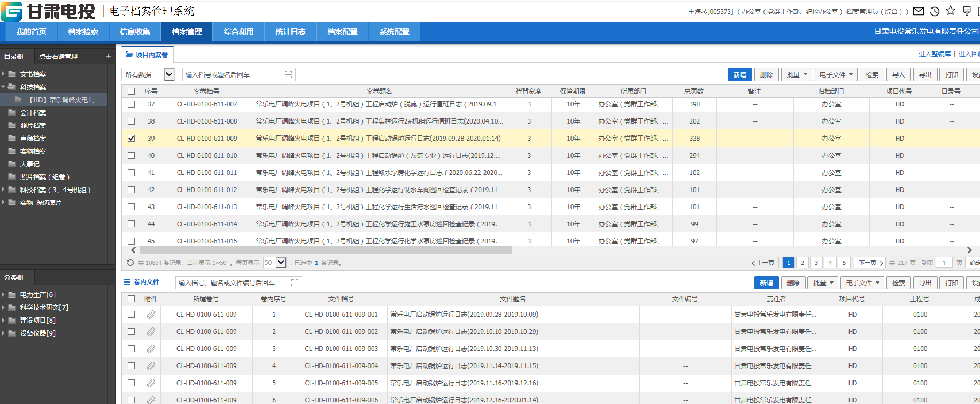Click the right arrow of horizontal scrollbar
The height and width of the screenshot is (404, 980).
(x=969, y=250)
